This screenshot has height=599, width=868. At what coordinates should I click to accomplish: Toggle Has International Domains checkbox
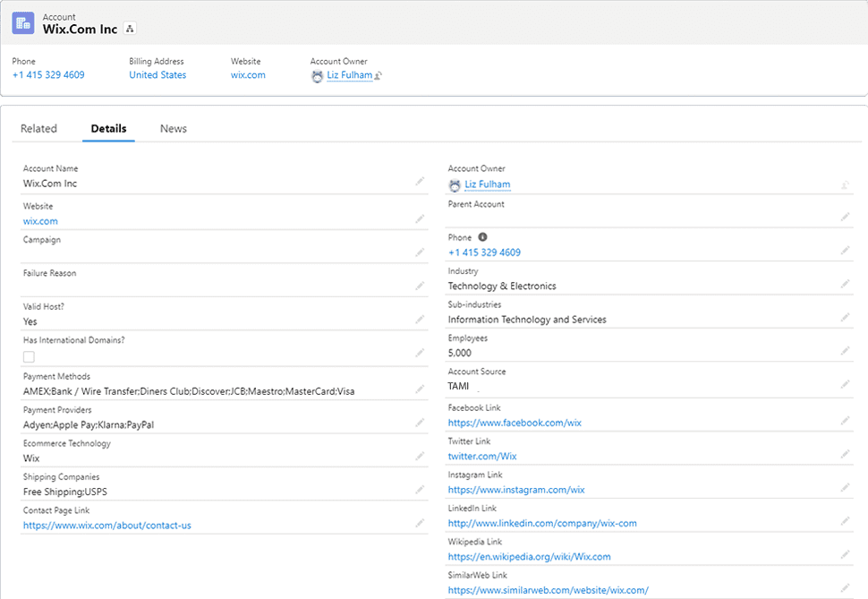point(29,356)
